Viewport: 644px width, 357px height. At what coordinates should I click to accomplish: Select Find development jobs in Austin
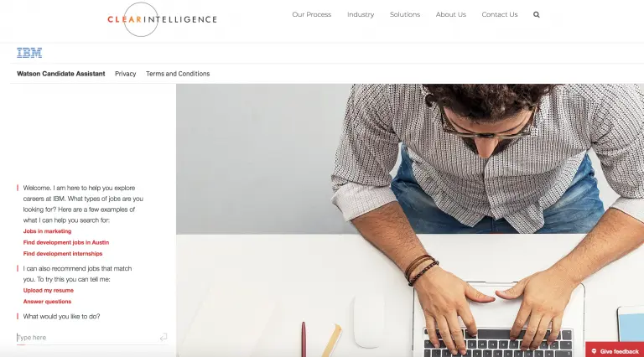[x=66, y=242]
